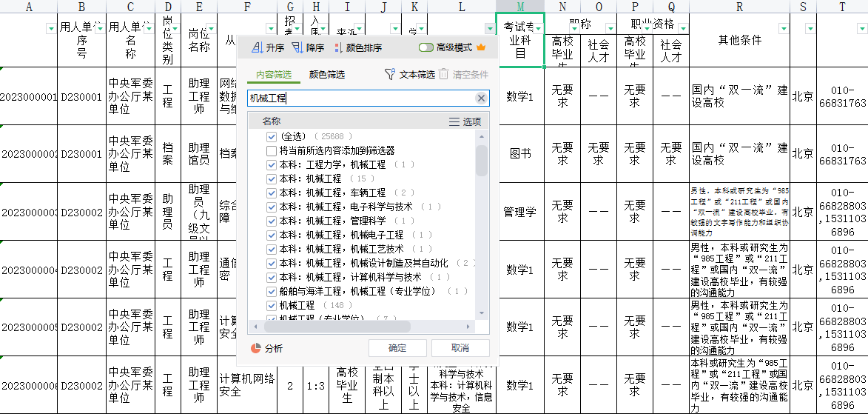The image size is (868, 414).
Task: Open filter dropdown in 其他条件 column
Action: pyautogui.click(x=783, y=28)
